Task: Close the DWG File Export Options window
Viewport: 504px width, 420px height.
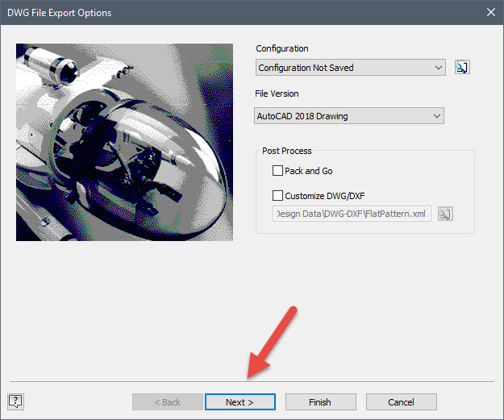Action: [x=491, y=12]
